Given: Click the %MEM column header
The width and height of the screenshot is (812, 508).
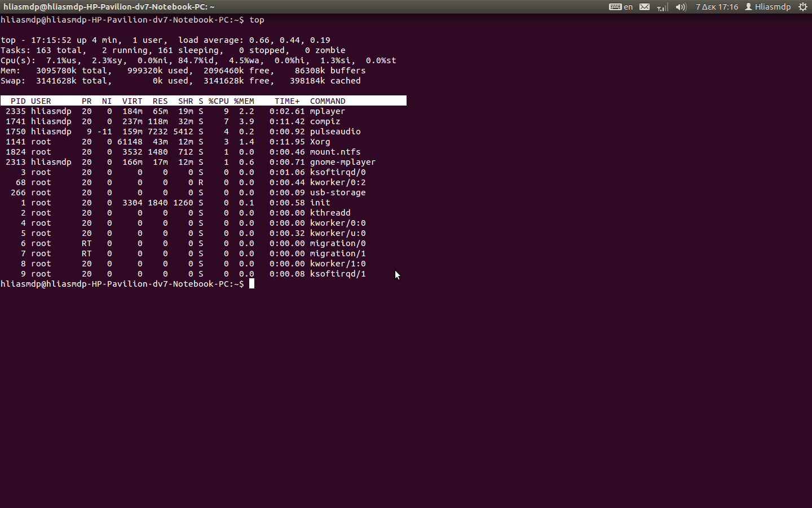Looking at the screenshot, I should (244, 101).
